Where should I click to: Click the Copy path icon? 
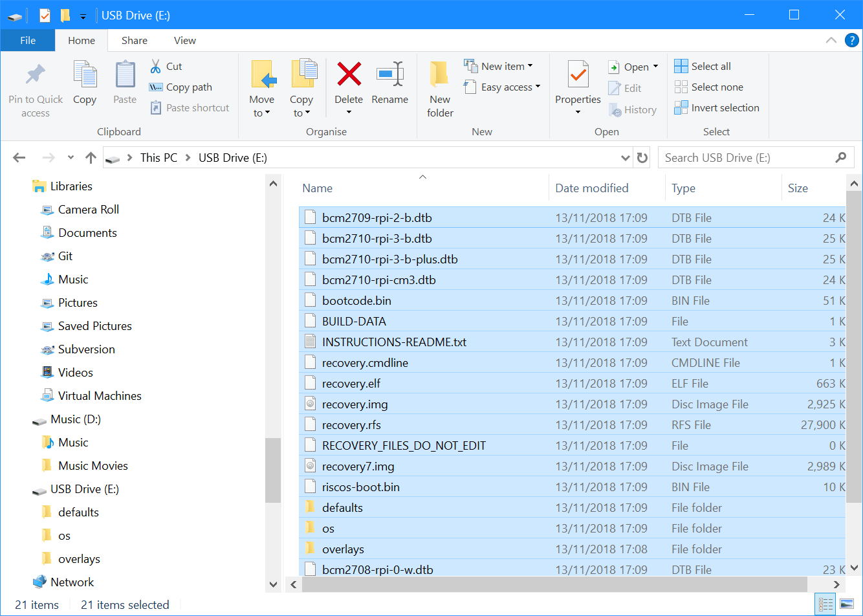point(155,87)
